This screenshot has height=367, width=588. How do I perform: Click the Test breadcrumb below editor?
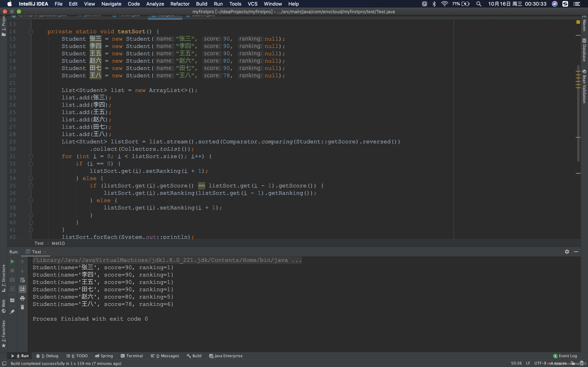pyautogui.click(x=39, y=243)
